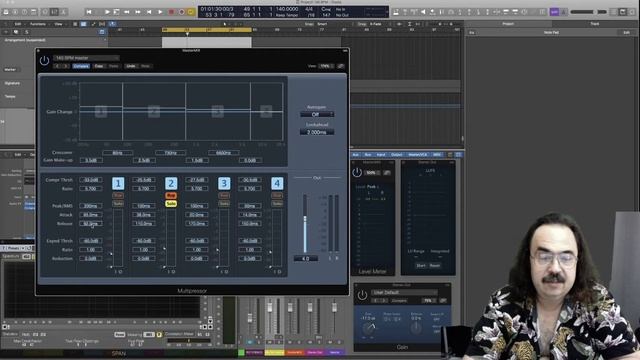Click the band 1 Compr Thrsh field
The image size is (640, 360).
(x=91, y=180)
